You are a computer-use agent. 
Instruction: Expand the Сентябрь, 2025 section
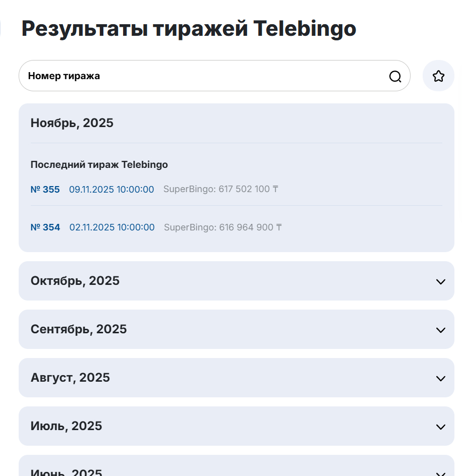tap(236, 329)
